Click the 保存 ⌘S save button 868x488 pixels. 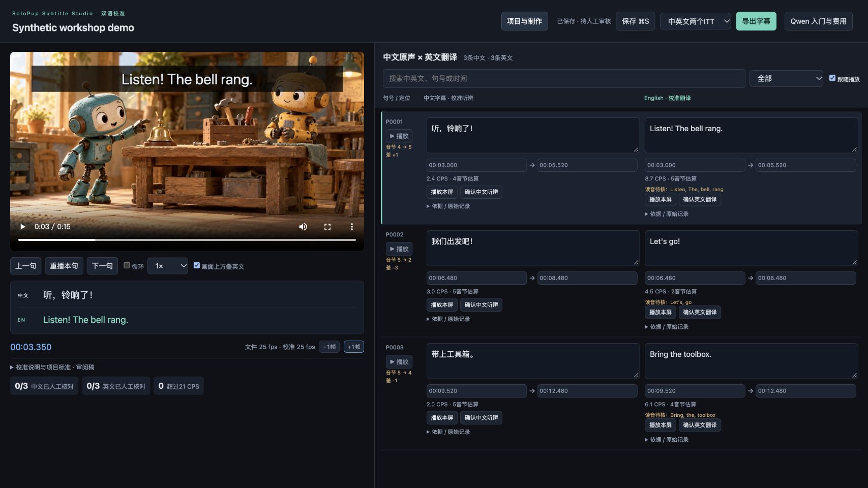tap(635, 21)
